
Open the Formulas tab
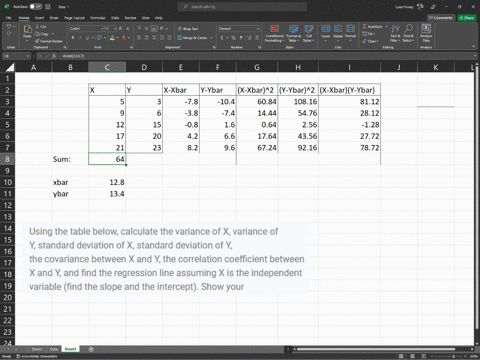98,18
